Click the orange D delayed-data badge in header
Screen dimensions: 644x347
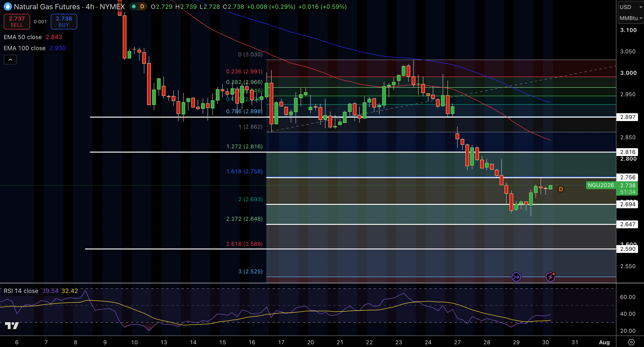click(142, 6)
